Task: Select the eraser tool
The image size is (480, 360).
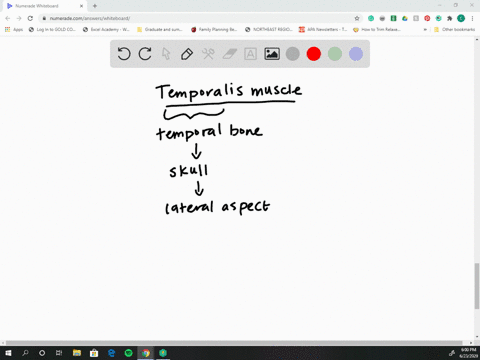Action: [x=229, y=54]
